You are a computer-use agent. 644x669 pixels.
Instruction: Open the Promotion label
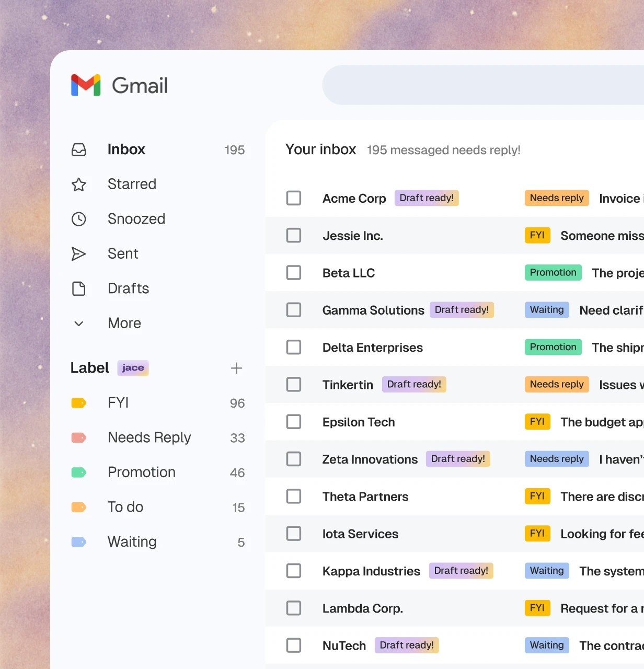[141, 472]
